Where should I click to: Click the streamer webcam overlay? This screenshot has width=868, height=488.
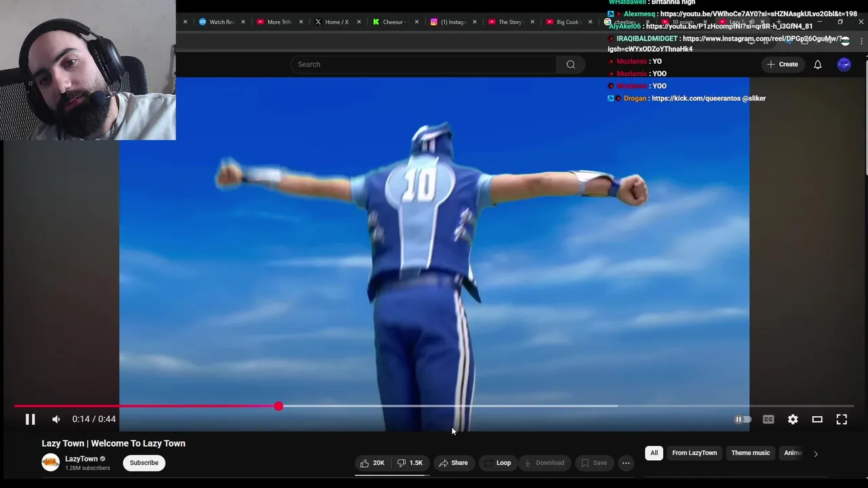(x=87, y=70)
